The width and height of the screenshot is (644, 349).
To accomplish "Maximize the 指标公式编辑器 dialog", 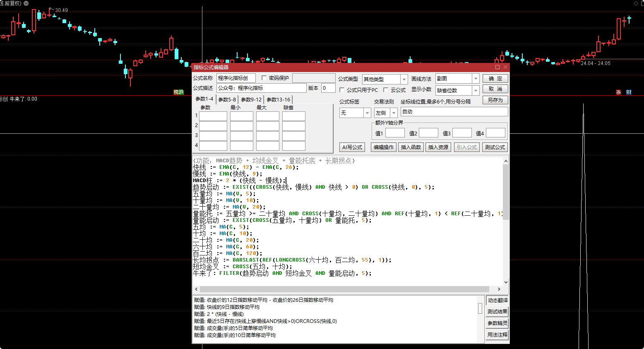I will (x=497, y=67).
